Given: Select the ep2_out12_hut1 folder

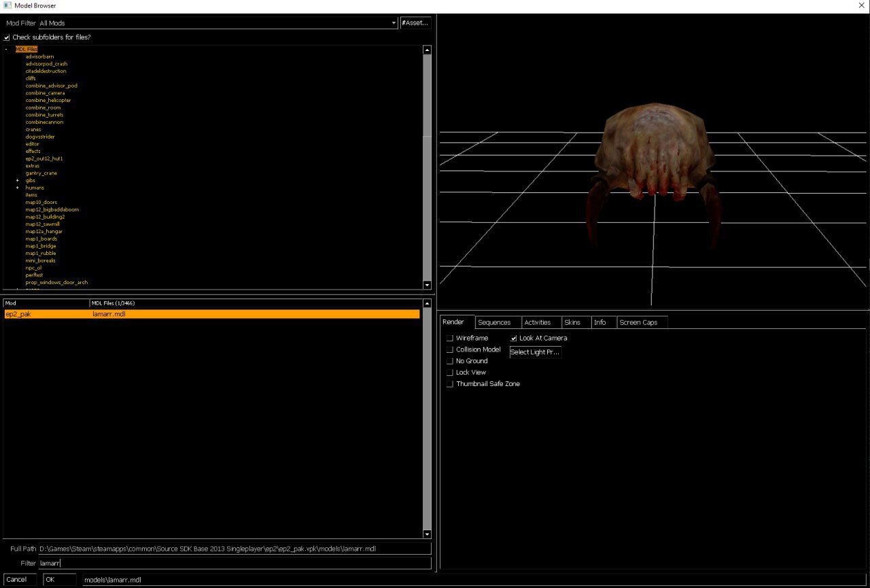Looking at the screenshot, I should (44, 158).
